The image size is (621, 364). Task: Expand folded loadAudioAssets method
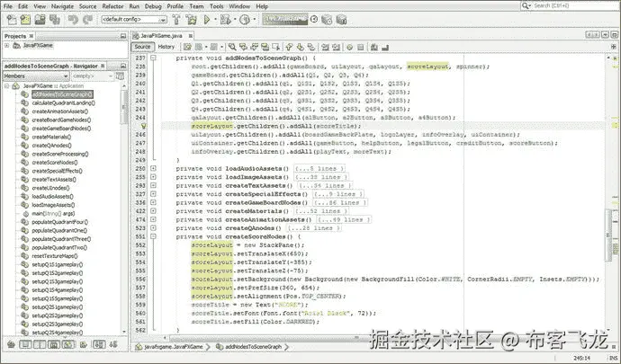(x=153, y=168)
